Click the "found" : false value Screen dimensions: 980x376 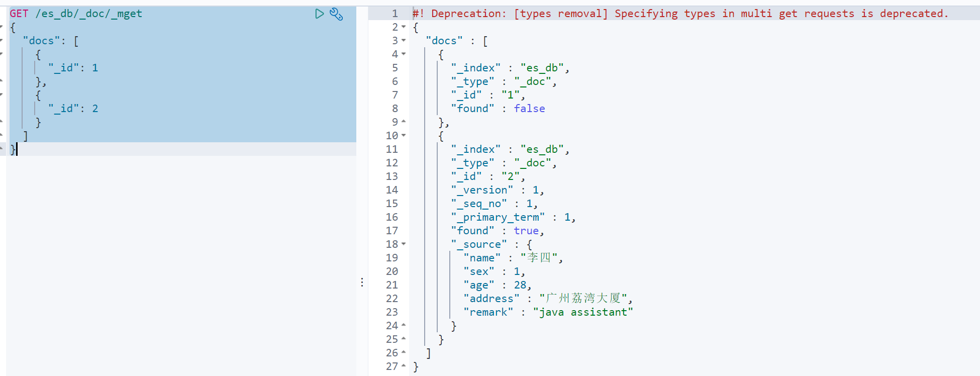point(529,109)
